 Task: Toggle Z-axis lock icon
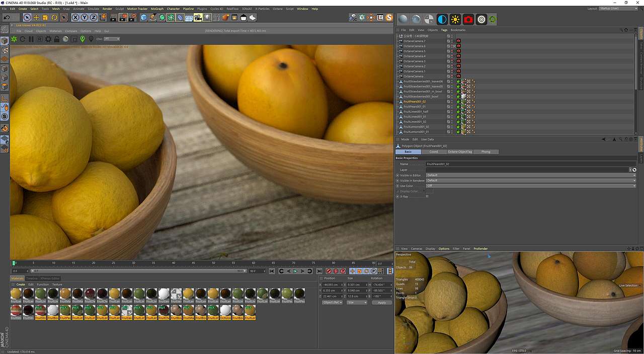click(93, 17)
